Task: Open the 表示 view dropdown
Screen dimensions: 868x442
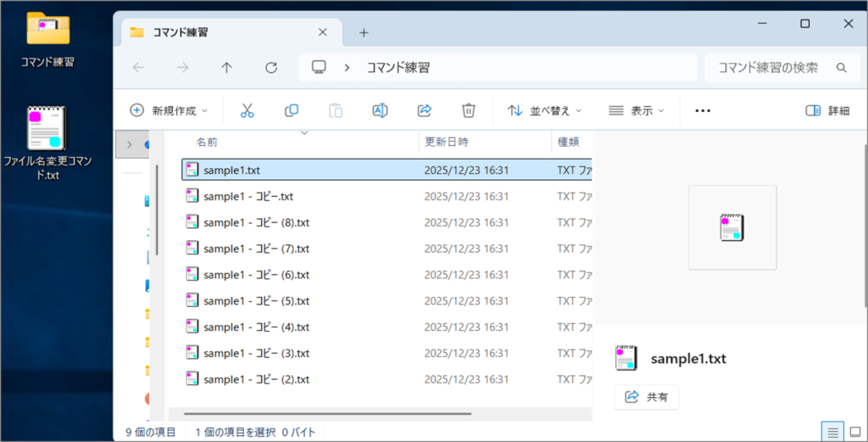Action: coord(637,110)
